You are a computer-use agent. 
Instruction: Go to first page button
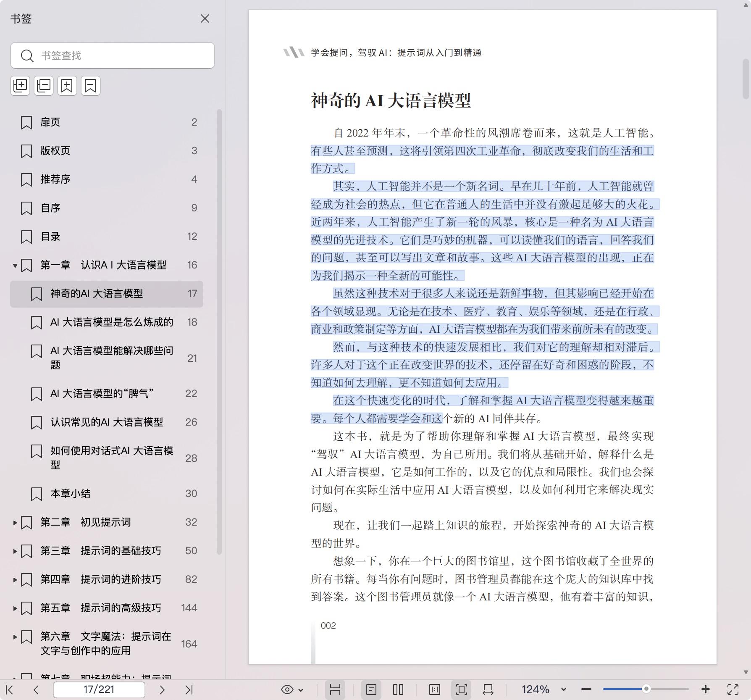(10, 689)
